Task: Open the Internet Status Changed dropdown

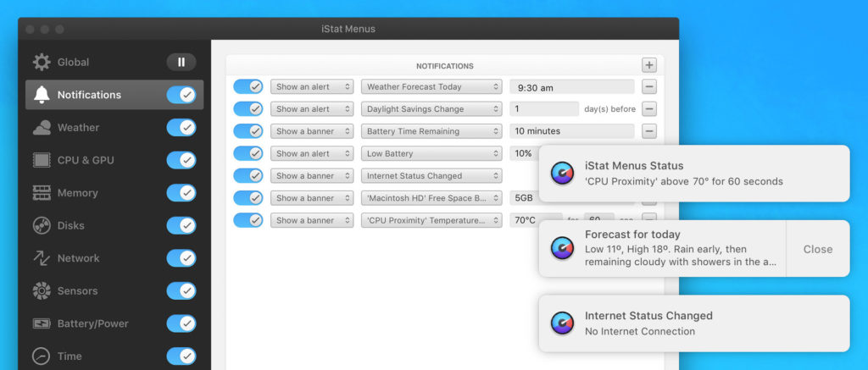Action: 431,176
